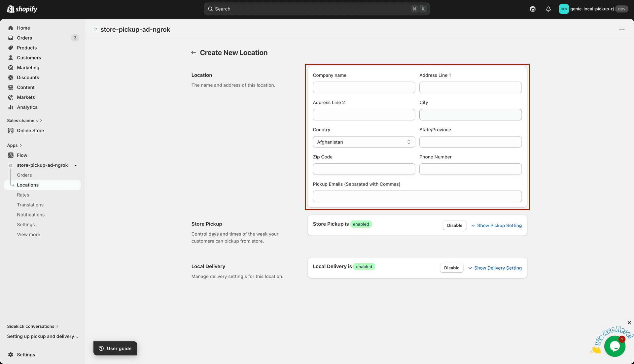
Task: Select the Products sidebar icon
Action: click(11, 48)
